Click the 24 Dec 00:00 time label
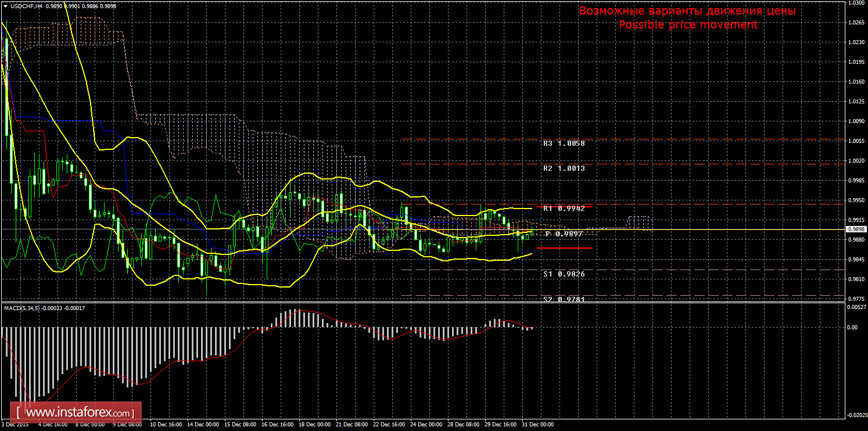This screenshot has width=868, height=431. [x=426, y=425]
